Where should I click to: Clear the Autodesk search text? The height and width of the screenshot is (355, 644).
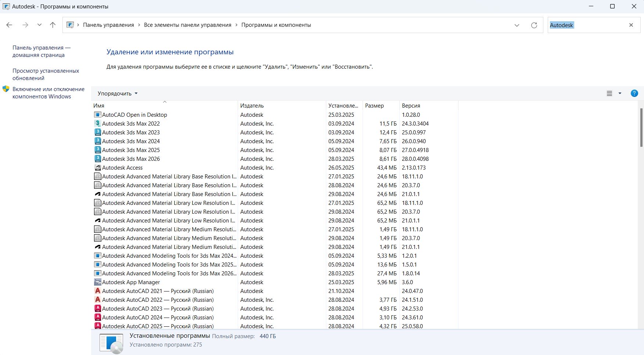(631, 25)
